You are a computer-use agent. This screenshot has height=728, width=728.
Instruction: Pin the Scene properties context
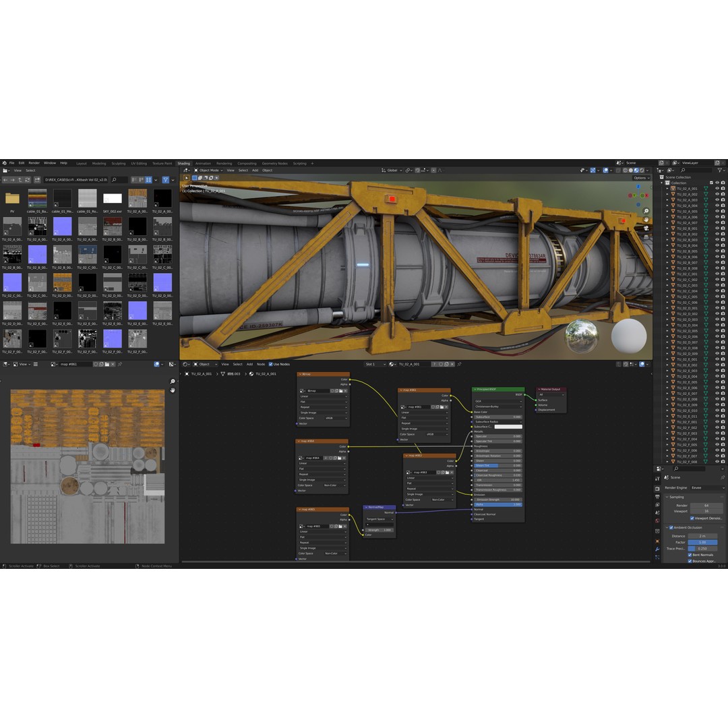[x=723, y=477]
